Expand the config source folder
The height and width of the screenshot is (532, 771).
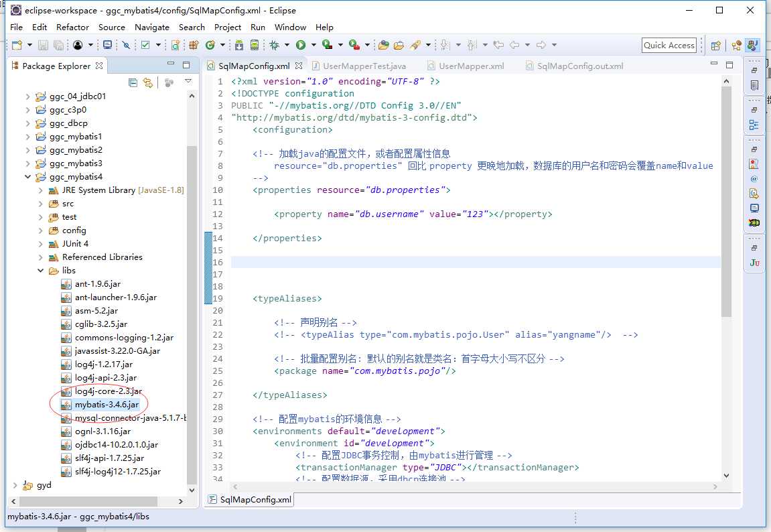click(x=41, y=230)
